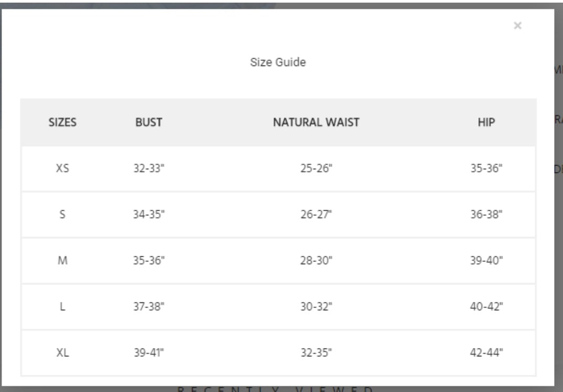Click the S natural waist value 26-27"
This screenshot has height=392, width=563.
[316, 214]
